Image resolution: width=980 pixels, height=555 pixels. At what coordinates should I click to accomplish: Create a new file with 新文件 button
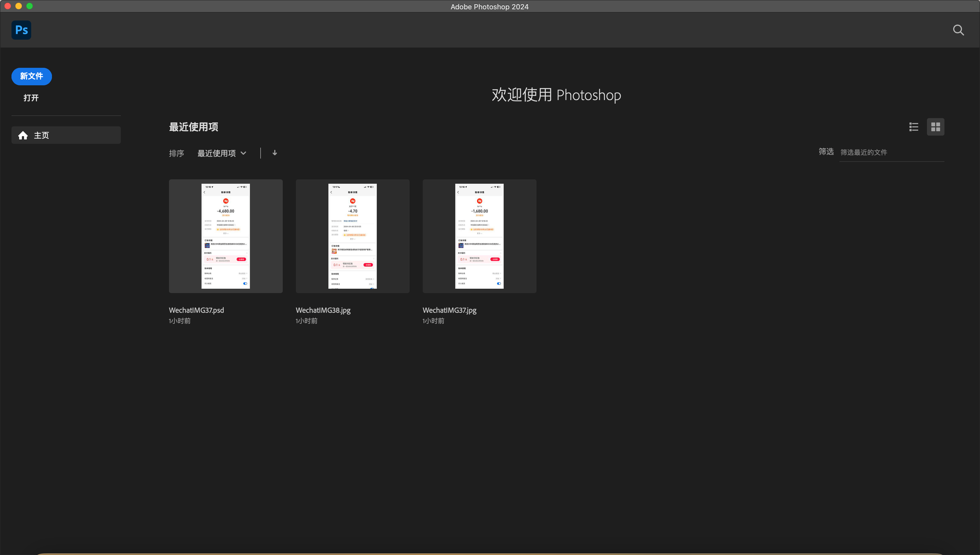coord(32,76)
